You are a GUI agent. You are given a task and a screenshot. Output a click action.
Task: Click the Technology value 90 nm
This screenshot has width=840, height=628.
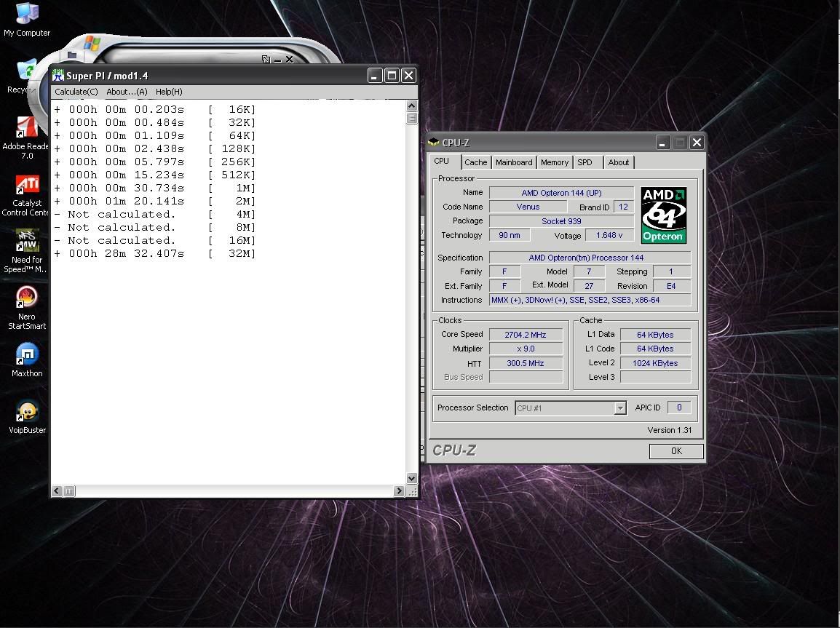coord(510,235)
